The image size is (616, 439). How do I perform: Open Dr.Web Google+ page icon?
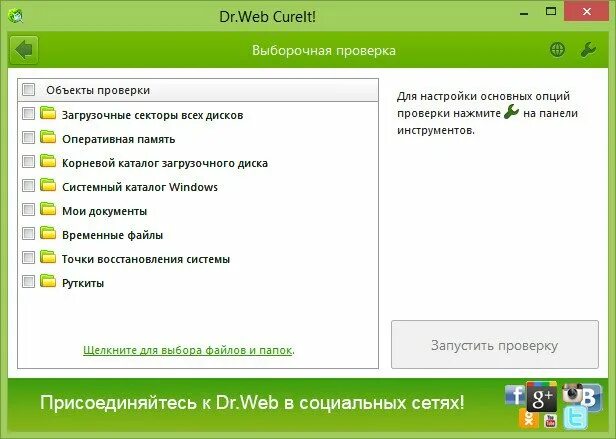pos(542,397)
